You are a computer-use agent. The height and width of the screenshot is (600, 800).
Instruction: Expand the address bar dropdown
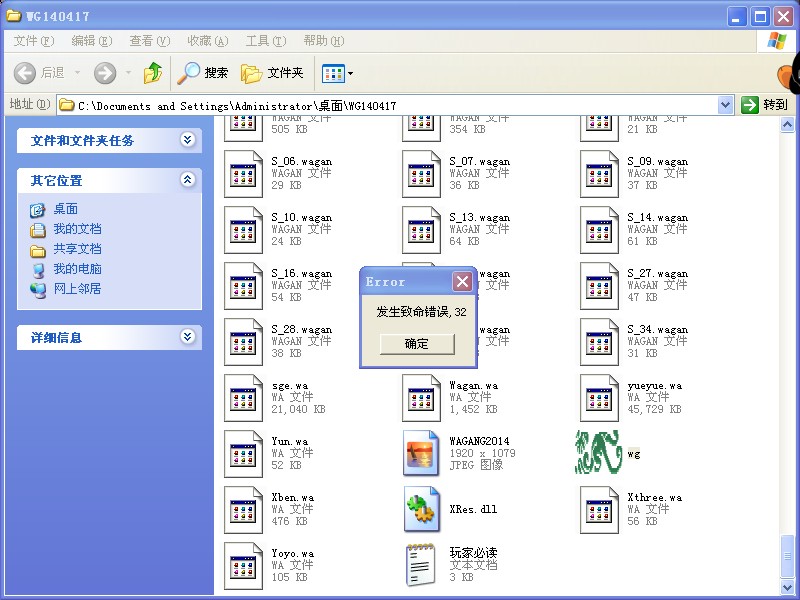tap(726, 105)
